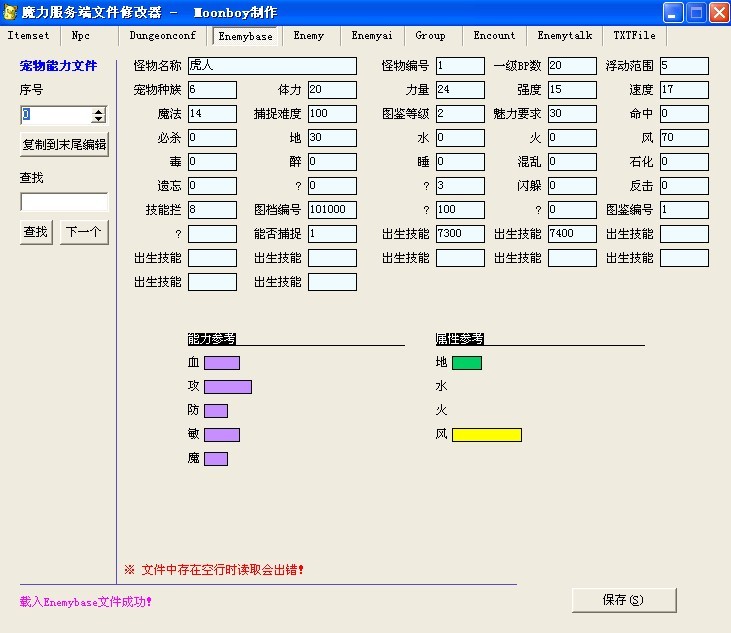Focus the 查找 search text box
731x633 pixels.
click(x=64, y=202)
